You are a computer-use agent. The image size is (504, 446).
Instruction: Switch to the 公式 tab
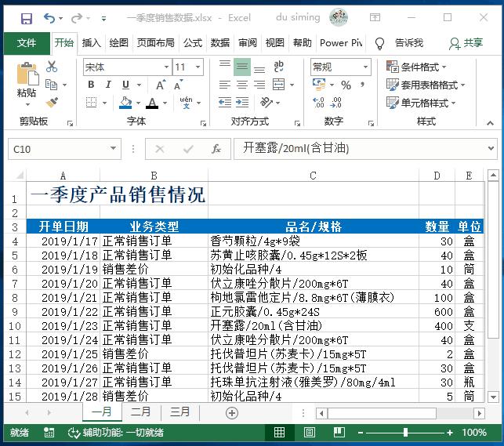(x=193, y=43)
